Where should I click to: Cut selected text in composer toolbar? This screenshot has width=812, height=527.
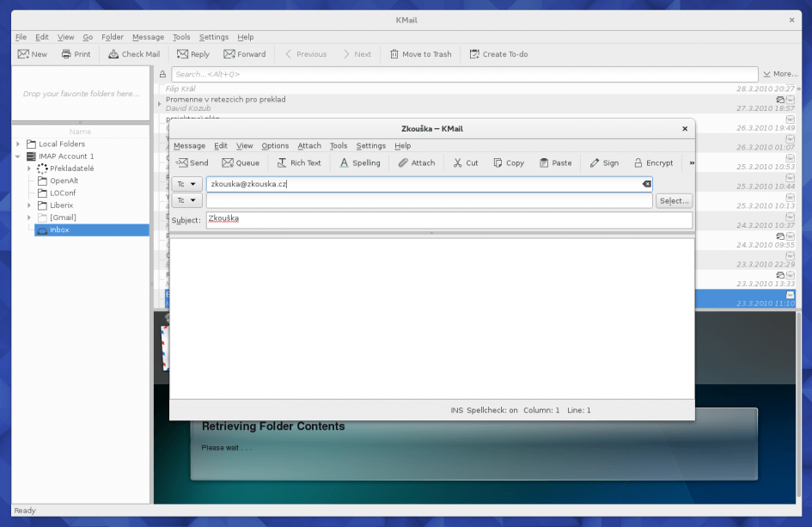pyautogui.click(x=466, y=162)
